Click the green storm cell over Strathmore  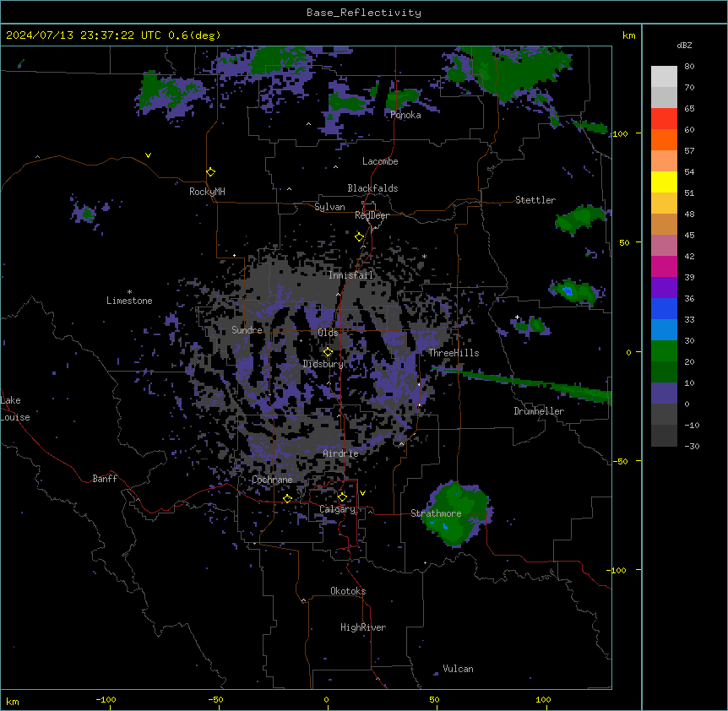coord(457,513)
